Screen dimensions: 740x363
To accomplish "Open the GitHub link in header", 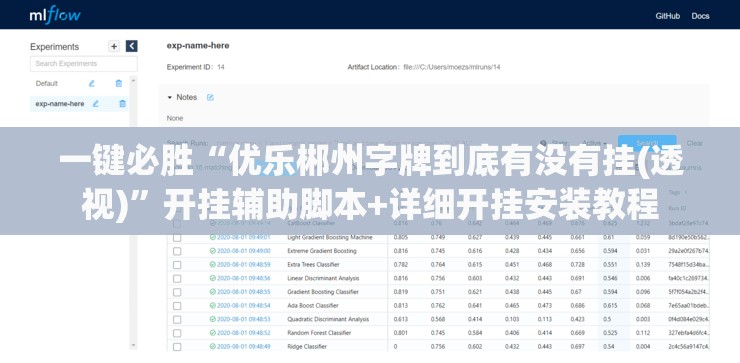I will 667,16.
